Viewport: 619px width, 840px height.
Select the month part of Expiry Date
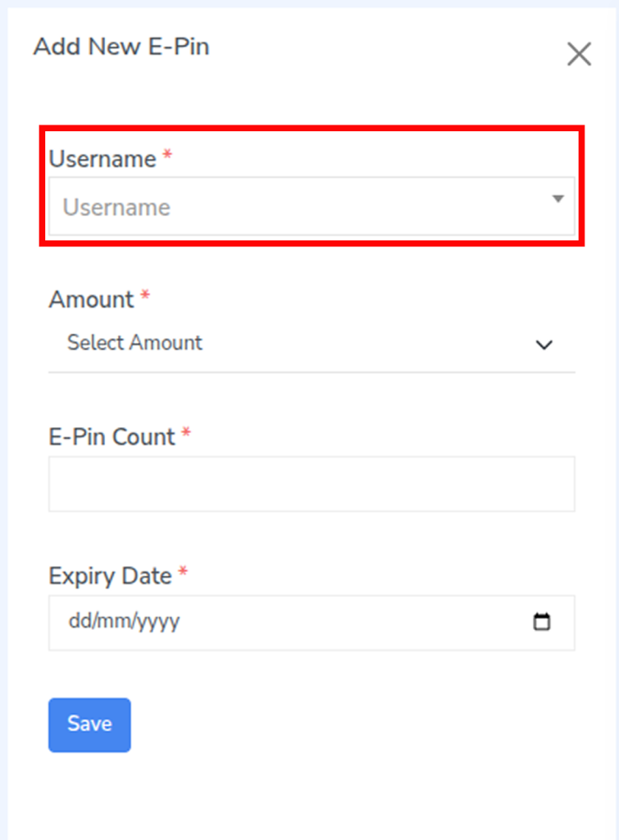click(112, 622)
